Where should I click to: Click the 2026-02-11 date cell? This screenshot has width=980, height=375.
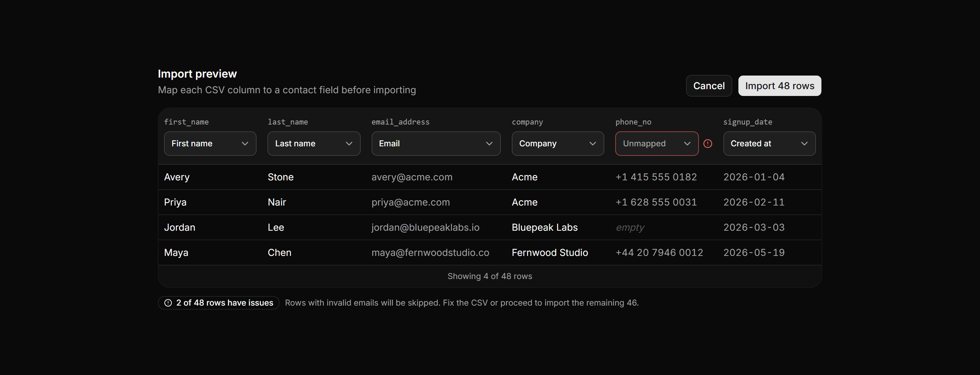click(754, 202)
